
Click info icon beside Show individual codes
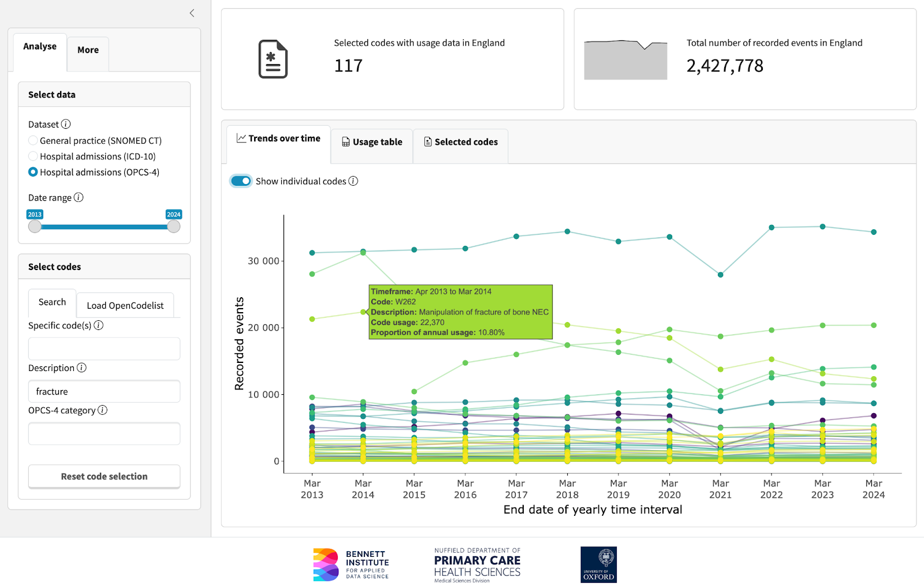[353, 181]
